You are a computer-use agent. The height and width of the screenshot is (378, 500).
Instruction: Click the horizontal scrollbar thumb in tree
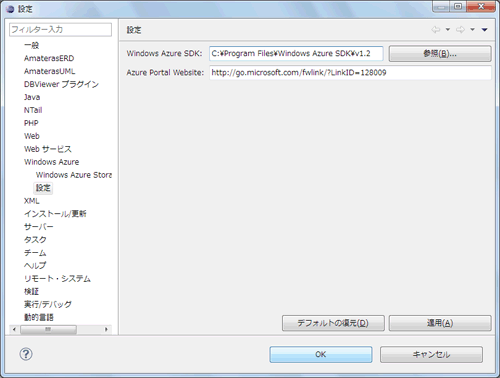[x=48, y=329]
